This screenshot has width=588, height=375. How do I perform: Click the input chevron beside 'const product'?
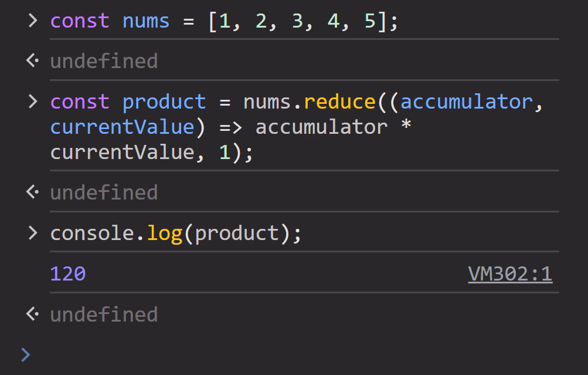(33, 102)
